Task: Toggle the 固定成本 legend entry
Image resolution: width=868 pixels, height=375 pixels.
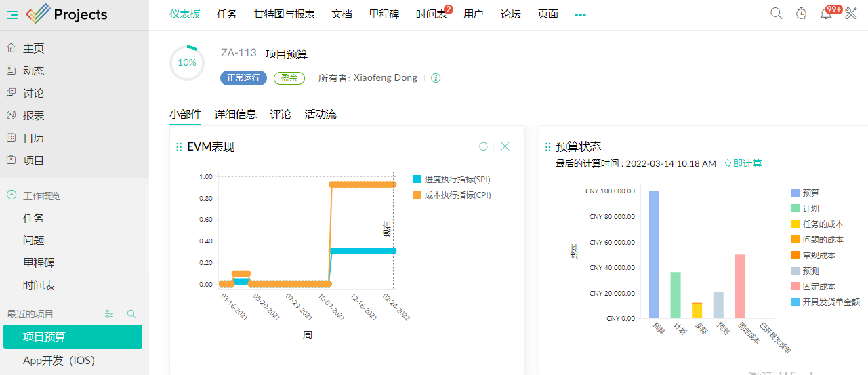Action: (818, 287)
